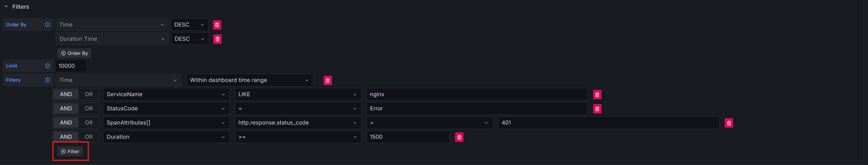Select AND for the Duration filter
The height and width of the screenshot is (165, 868).
[x=66, y=137]
